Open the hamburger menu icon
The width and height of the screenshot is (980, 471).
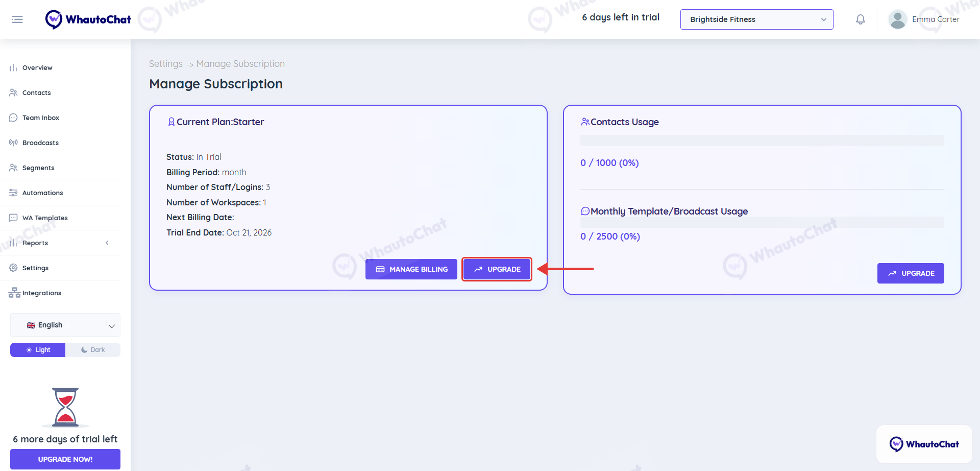point(17,19)
